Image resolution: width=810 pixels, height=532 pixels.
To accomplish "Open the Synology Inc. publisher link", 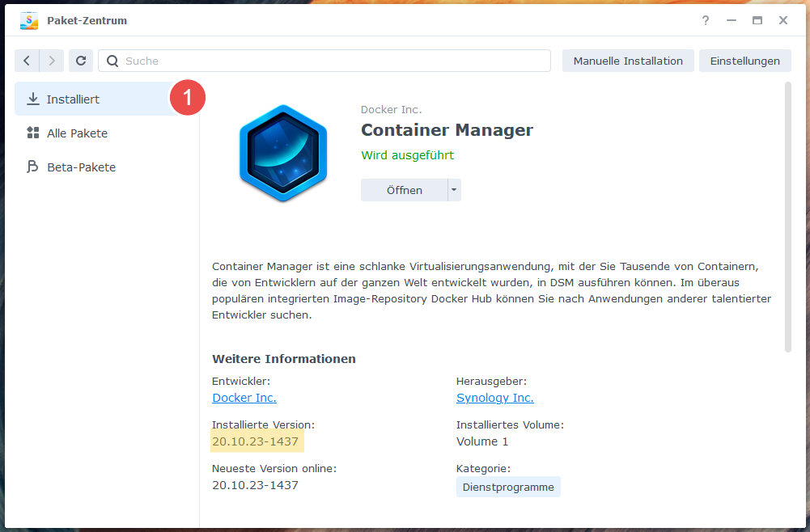I will (495, 398).
